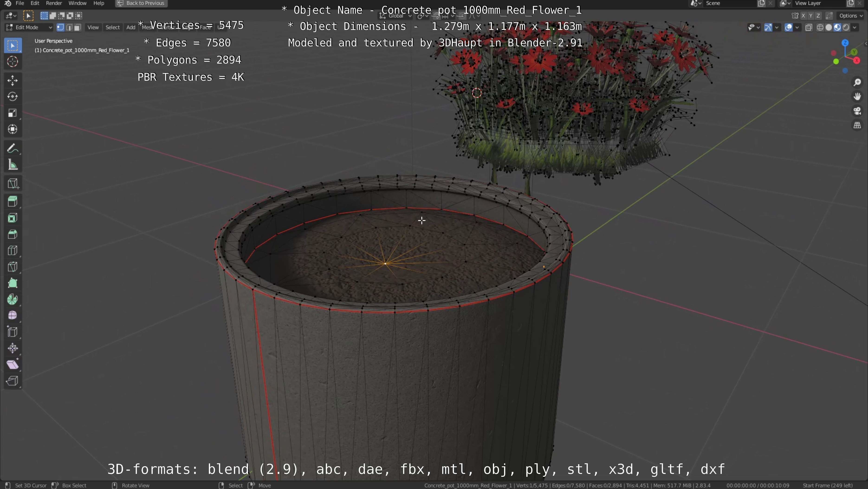
Task: Click the zoom magnifier viewport button
Action: tap(857, 83)
